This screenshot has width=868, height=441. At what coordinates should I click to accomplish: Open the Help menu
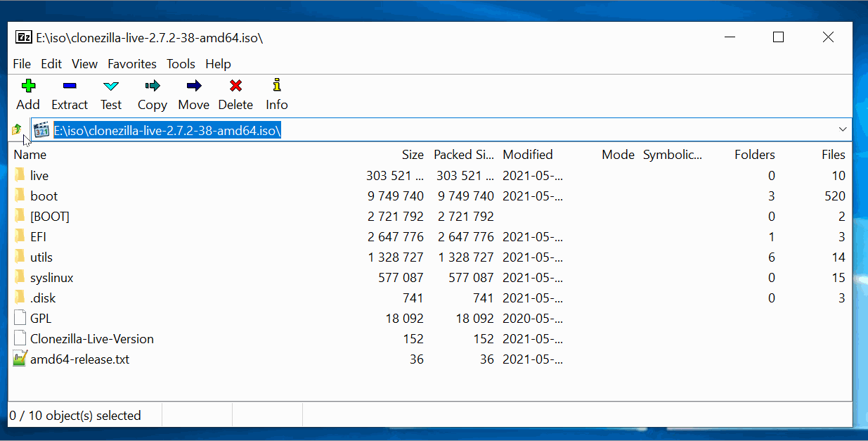click(x=218, y=63)
